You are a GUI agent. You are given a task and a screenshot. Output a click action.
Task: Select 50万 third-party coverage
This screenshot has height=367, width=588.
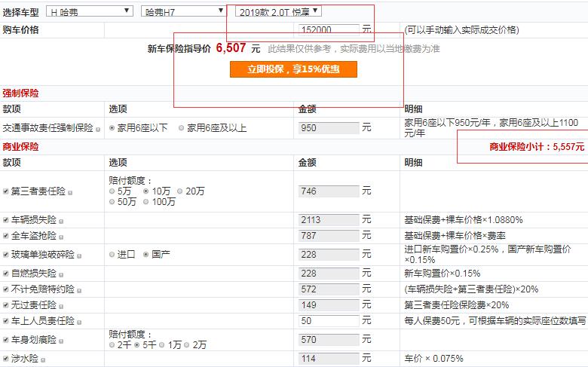(x=112, y=202)
